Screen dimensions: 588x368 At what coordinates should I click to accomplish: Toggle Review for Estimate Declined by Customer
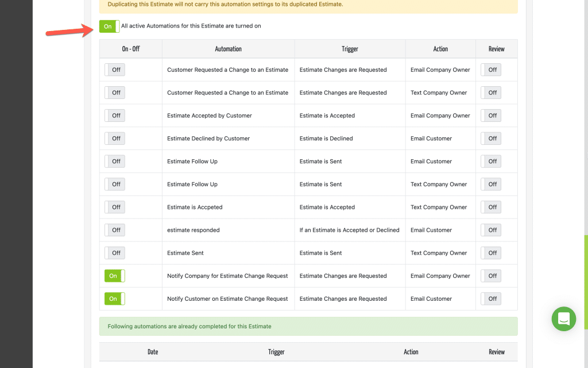(491, 139)
